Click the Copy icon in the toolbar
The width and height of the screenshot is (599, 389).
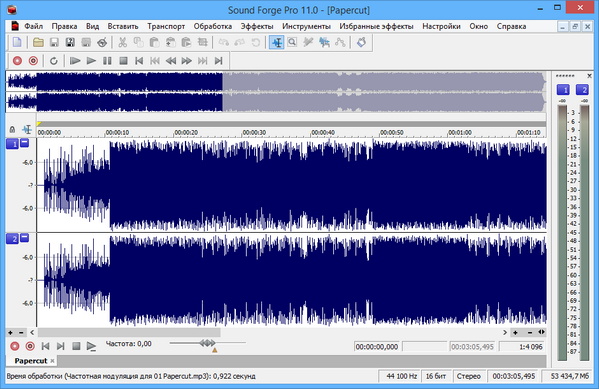pos(138,42)
